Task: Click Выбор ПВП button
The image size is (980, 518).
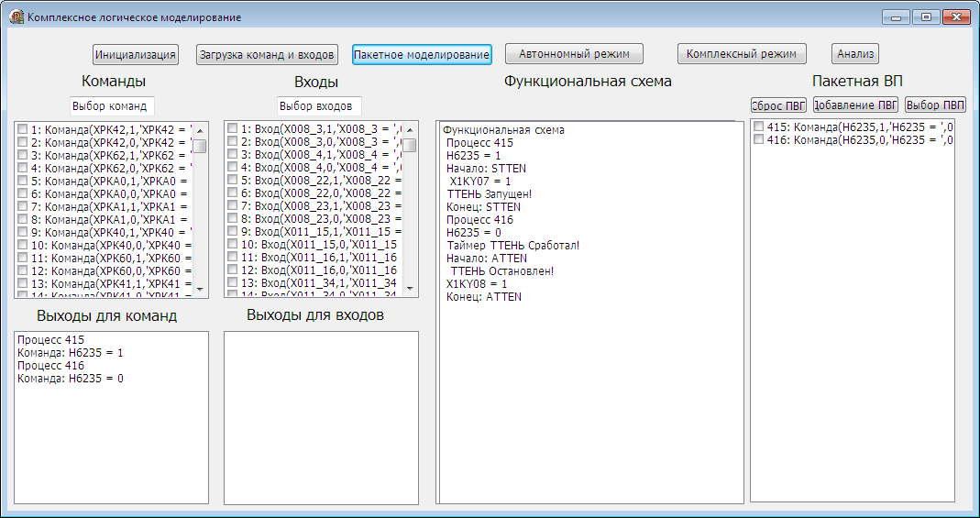Action: 936,105
